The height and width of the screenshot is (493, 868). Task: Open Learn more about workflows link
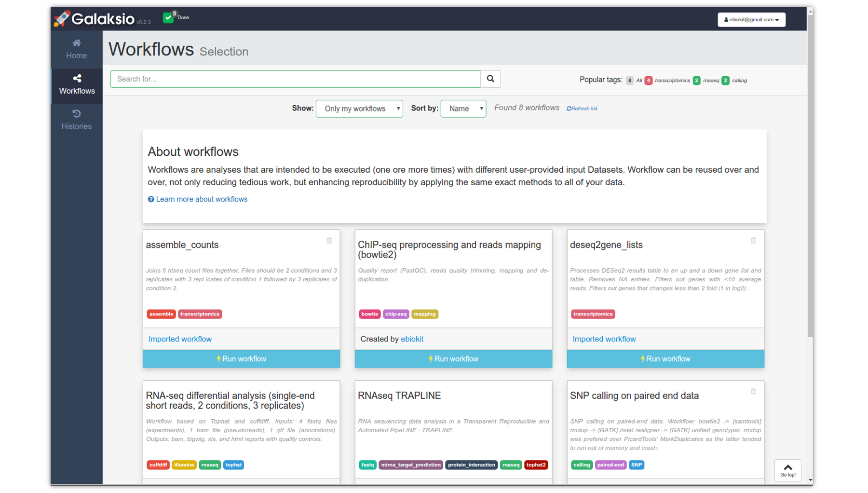tap(202, 199)
